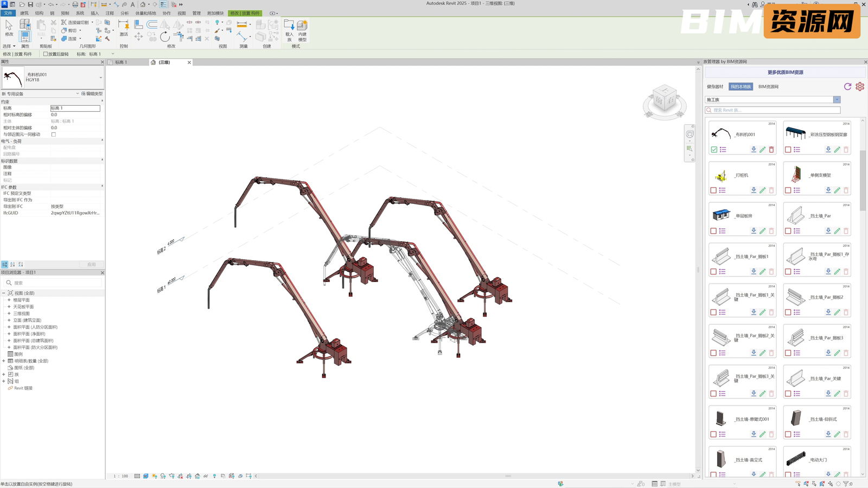
Task: Click the list icon on 单层板房 card
Action: tap(723, 231)
